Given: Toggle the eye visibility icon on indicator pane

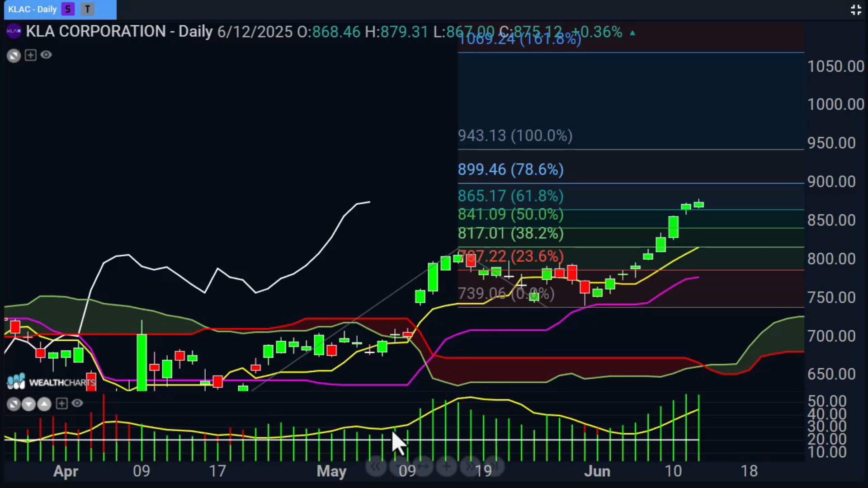Looking at the screenshot, I should [77, 403].
